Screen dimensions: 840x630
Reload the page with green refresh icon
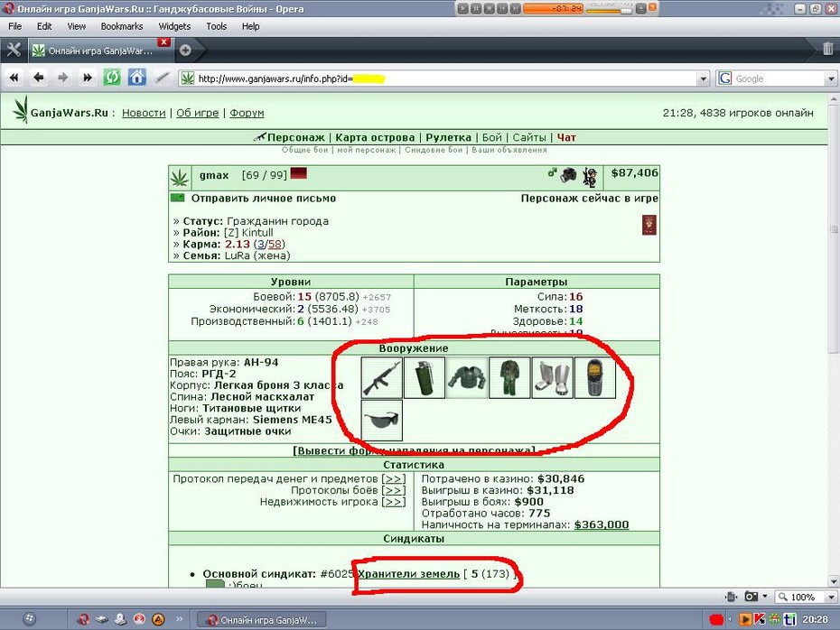[112, 78]
